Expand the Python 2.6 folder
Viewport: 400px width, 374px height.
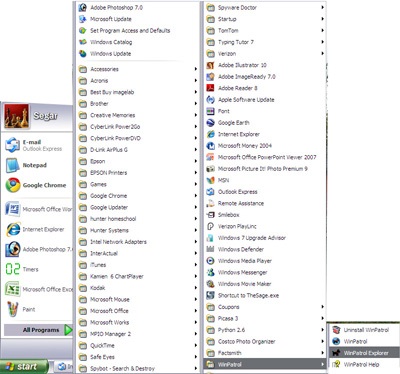[265, 330]
